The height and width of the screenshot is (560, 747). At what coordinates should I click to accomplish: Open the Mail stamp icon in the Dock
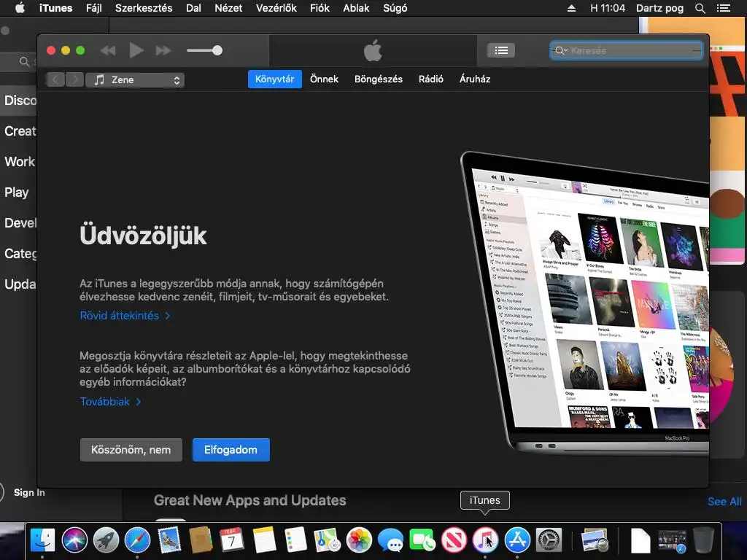click(x=169, y=540)
